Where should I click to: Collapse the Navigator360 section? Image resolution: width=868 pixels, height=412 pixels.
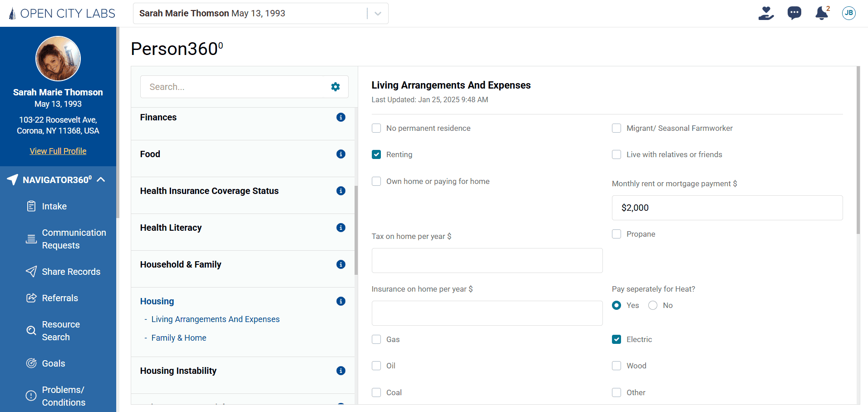tap(100, 179)
